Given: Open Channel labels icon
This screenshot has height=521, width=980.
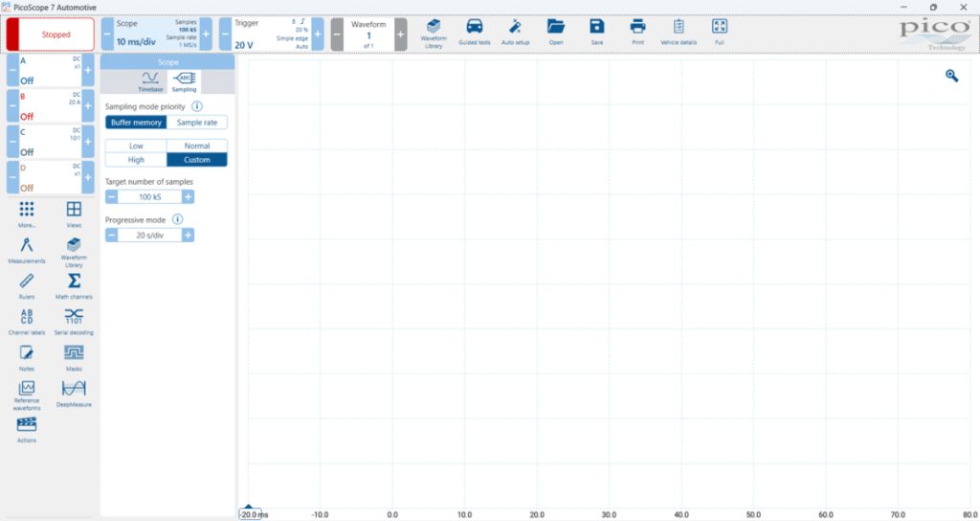Looking at the screenshot, I should pos(27,322).
